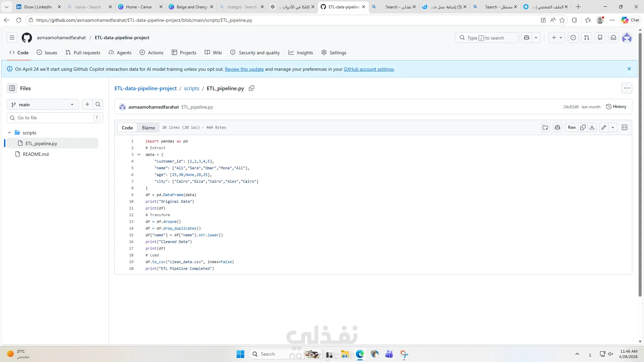Switch to the Grow | LinkedIn browser tab
Screen dimensions: 644x362
tap(38, 7)
